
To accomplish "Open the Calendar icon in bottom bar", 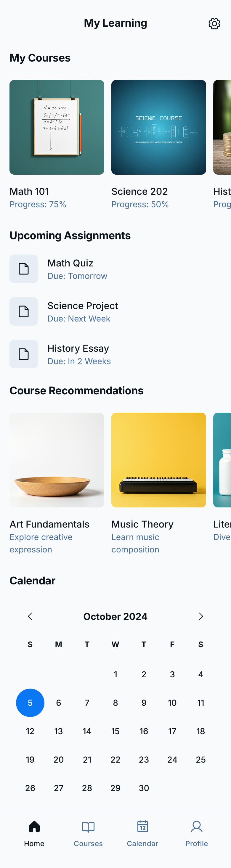I will point(142,827).
